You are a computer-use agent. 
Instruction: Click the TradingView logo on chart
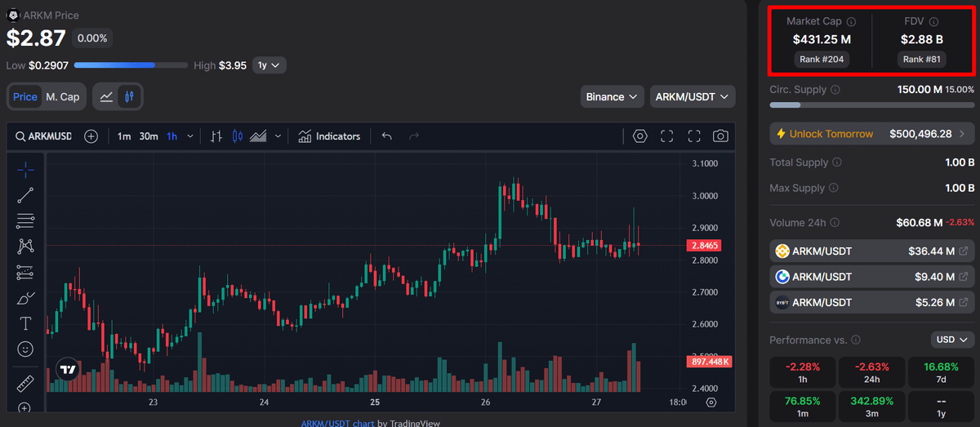69,370
